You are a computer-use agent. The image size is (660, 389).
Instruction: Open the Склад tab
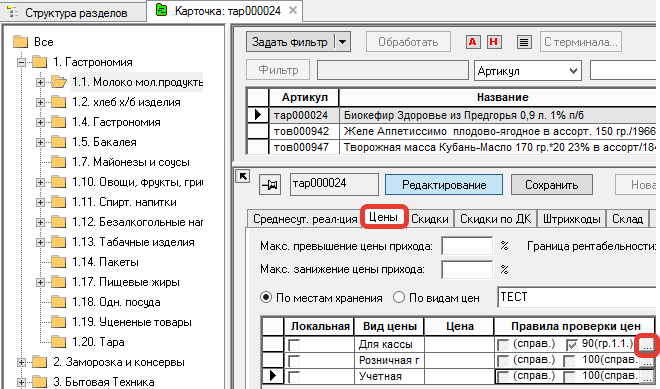click(x=627, y=219)
